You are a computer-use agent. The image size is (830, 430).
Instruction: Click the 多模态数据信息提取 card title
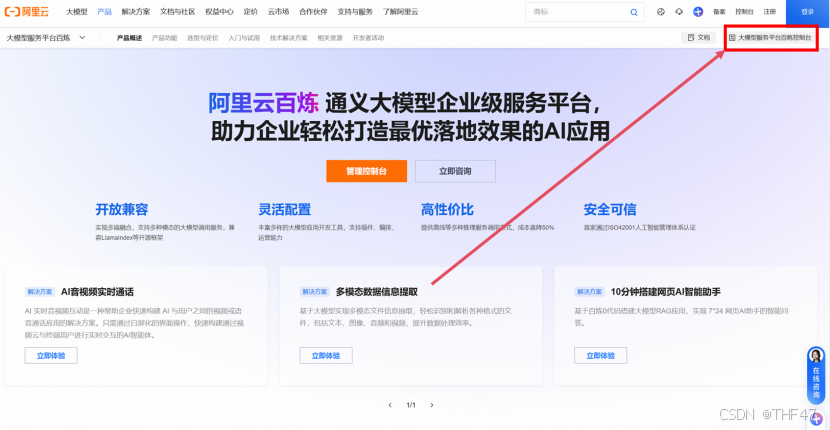tap(377, 291)
